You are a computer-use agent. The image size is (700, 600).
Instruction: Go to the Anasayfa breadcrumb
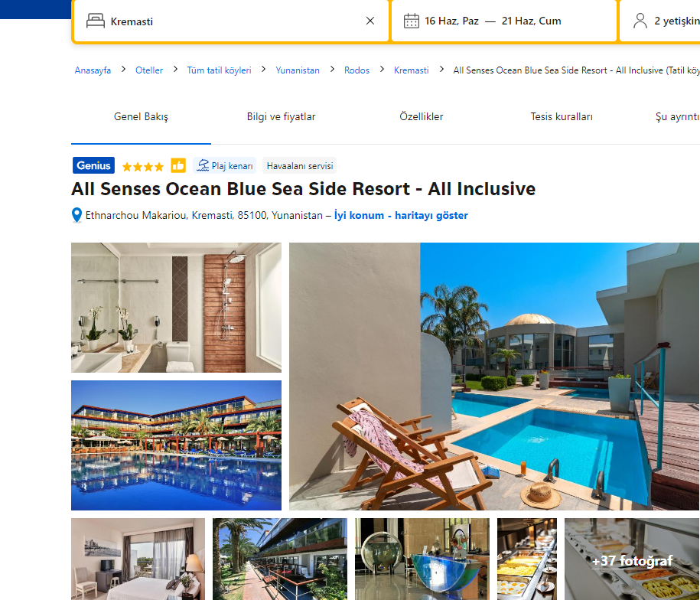coord(93,70)
